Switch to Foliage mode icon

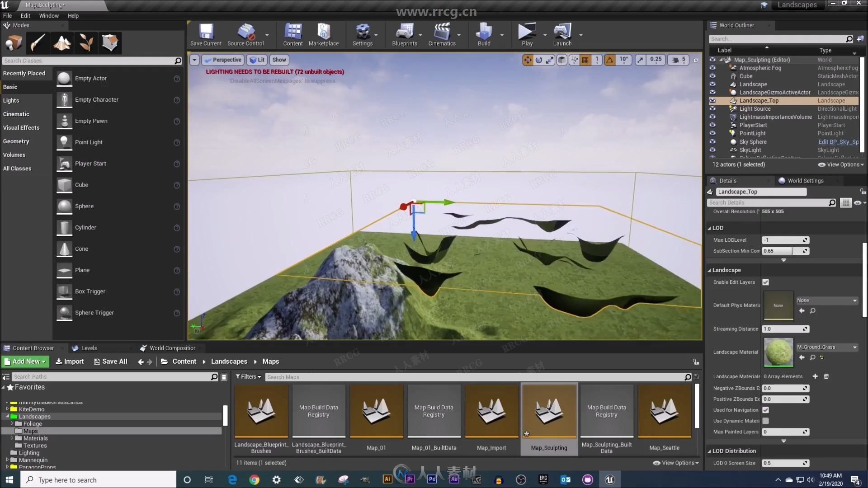(x=86, y=43)
